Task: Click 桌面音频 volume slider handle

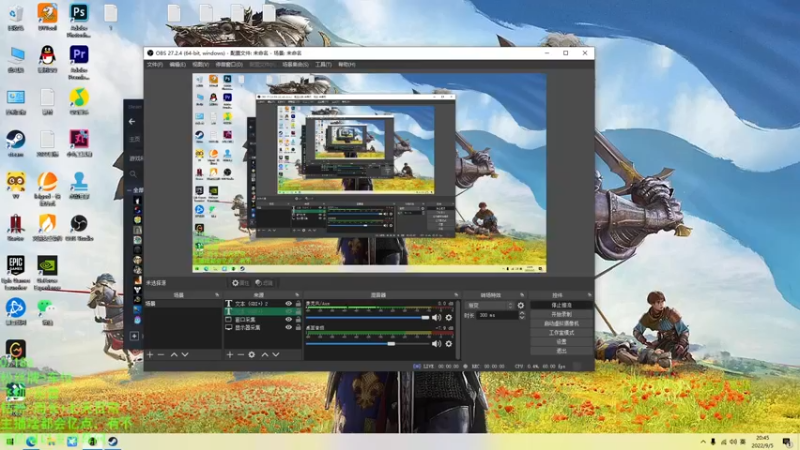Action: [391, 344]
